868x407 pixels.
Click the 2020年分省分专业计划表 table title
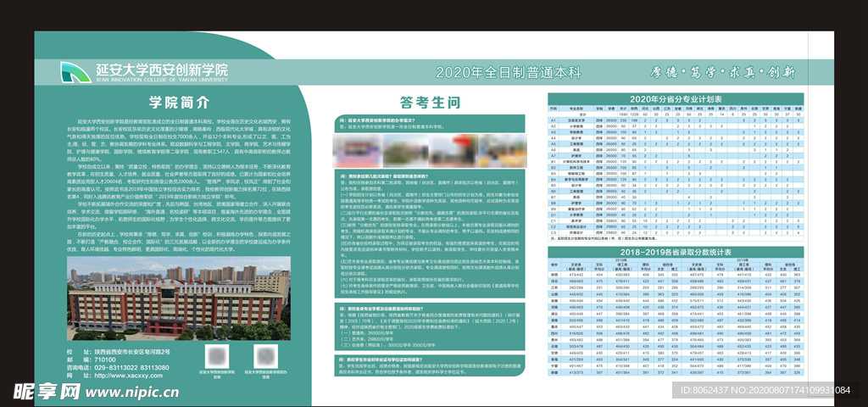pos(676,98)
